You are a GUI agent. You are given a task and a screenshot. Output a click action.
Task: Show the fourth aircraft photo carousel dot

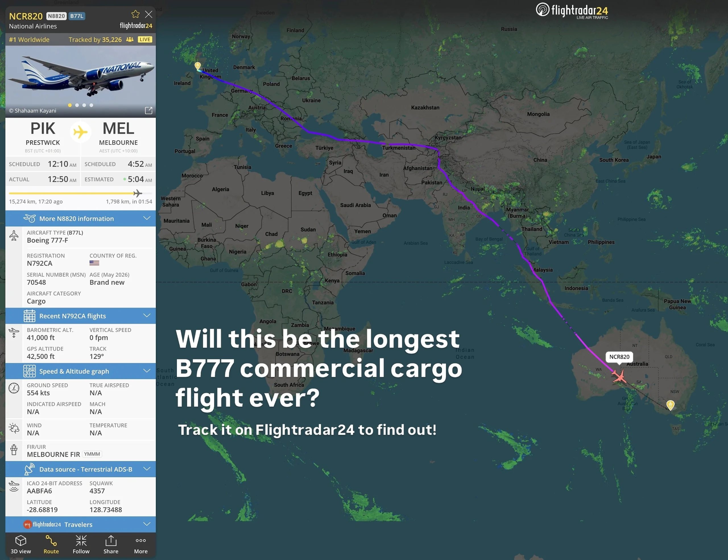[91, 105]
